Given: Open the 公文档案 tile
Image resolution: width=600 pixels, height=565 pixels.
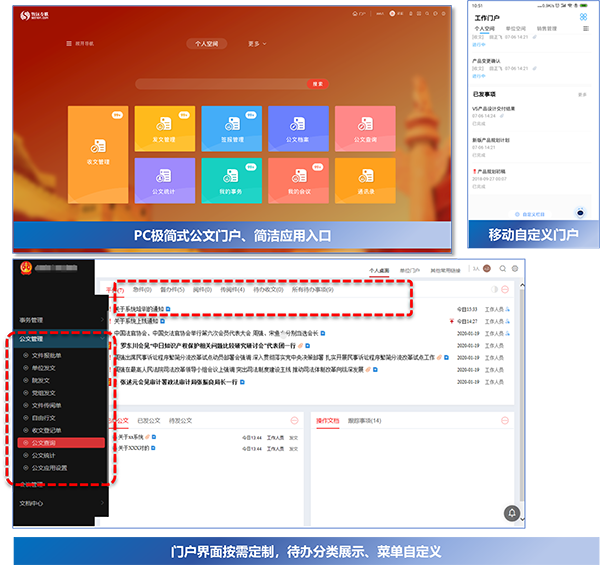Looking at the screenshot, I should point(297,128).
